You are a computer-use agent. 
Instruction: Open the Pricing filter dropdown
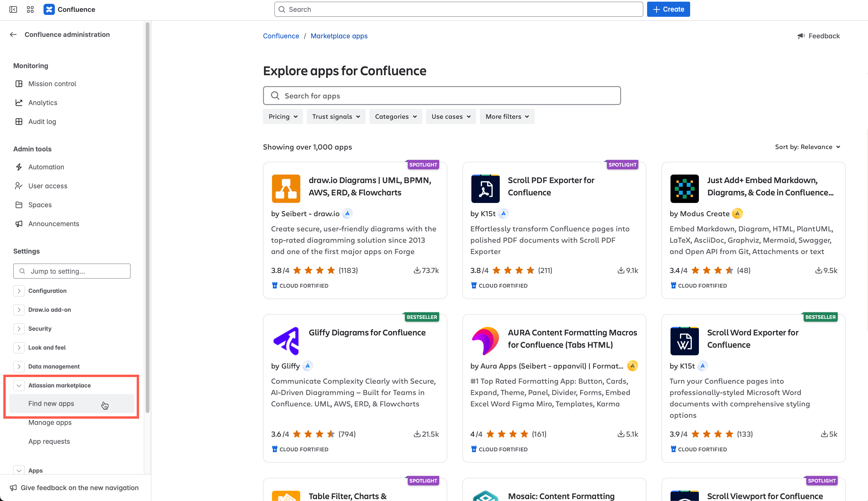pyautogui.click(x=283, y=116)
